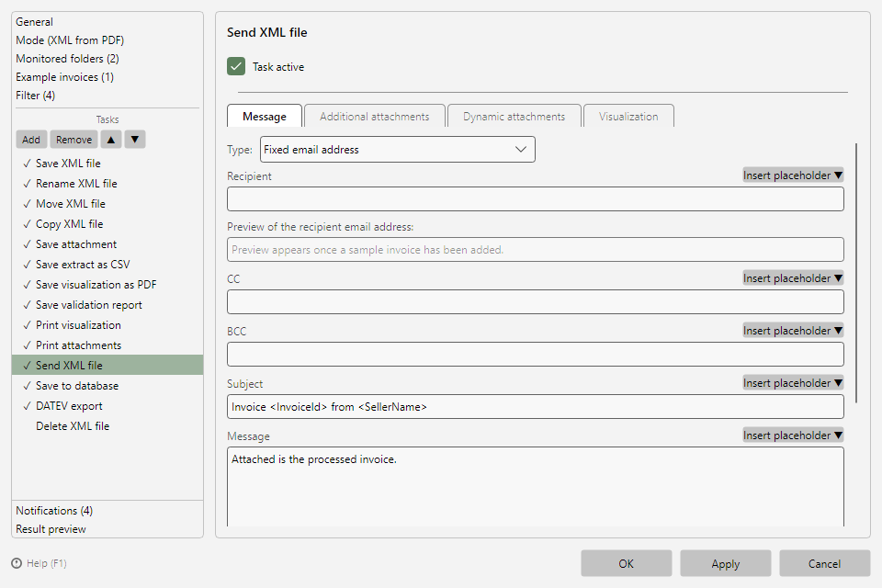Select the Send XML file task
This screenshot has height=588, width=882.
(107, 365)
